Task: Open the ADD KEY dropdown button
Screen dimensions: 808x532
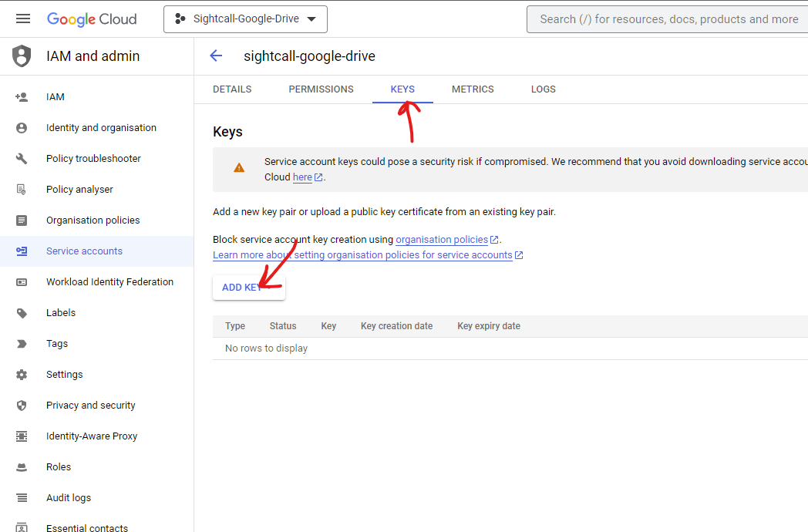Action: (249, 288)
